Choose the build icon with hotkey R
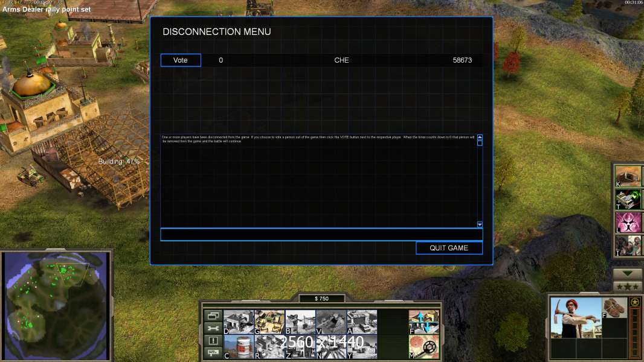 [269, 348]
